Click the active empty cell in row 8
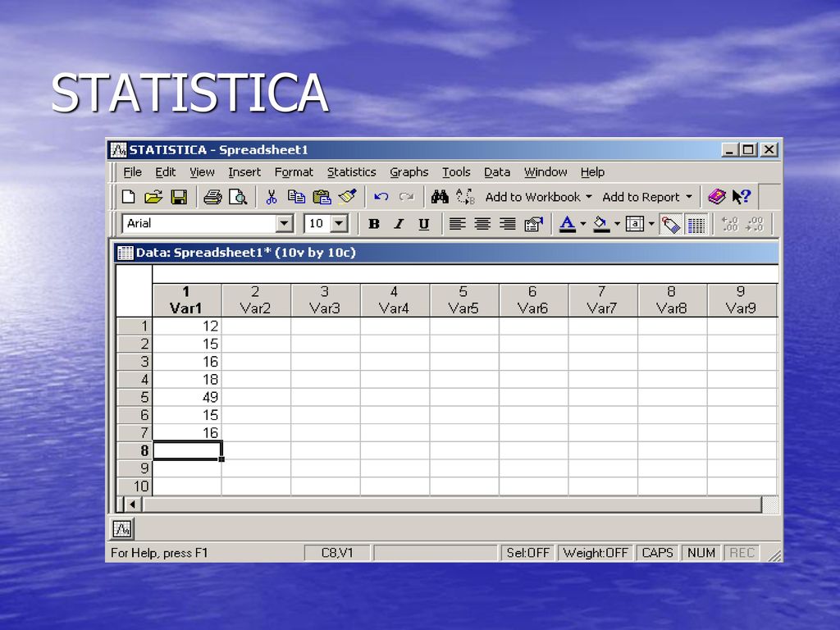The image size is (840, 630). click(x=187, y=450)
